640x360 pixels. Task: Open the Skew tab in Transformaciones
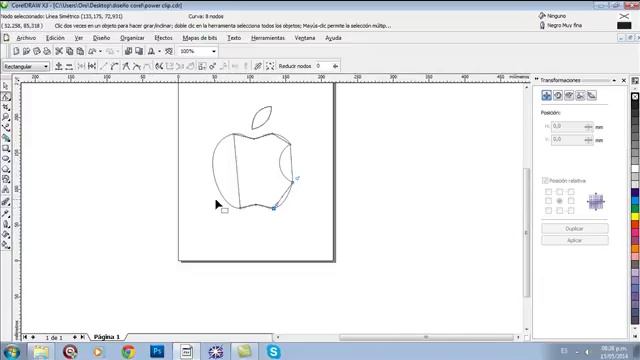591,96
